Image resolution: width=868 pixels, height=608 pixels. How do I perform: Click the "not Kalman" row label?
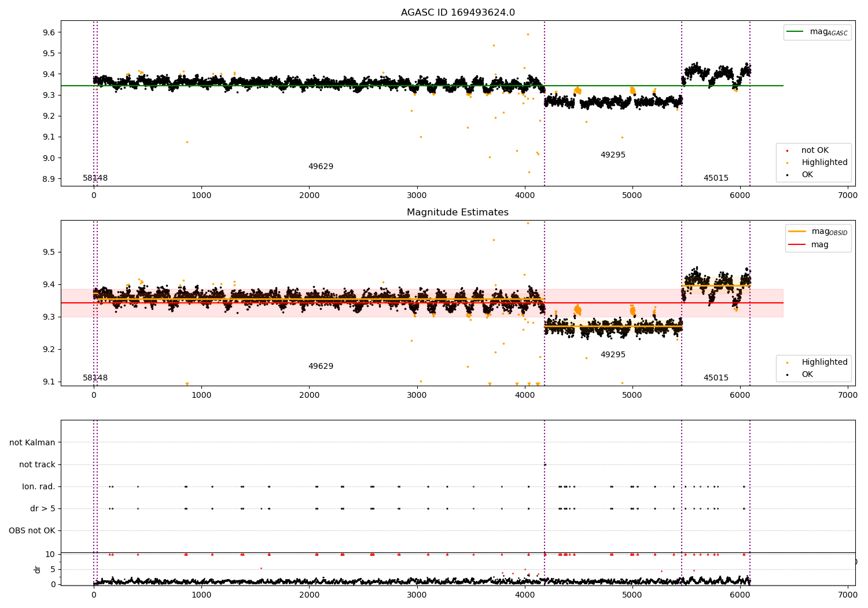(x=32, y=442)
